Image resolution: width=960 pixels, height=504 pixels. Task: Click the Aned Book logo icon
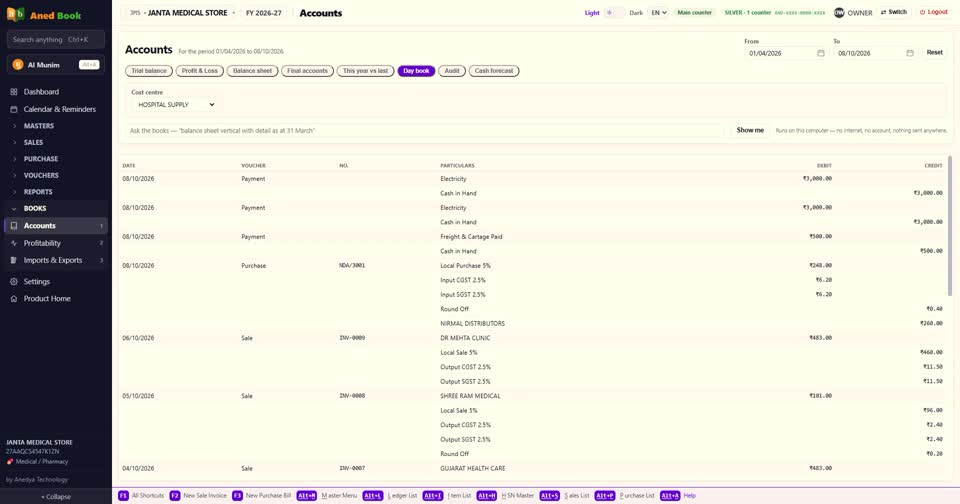pos(15,15)
